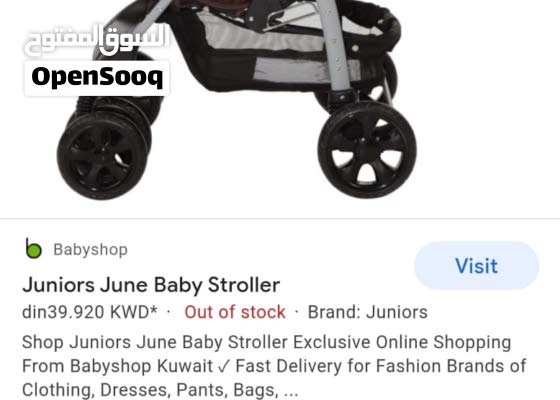Viewport: 560px width, 400px height.
Task: Click the From Babyshop Kuwait description line
Action: pos(274,366)
